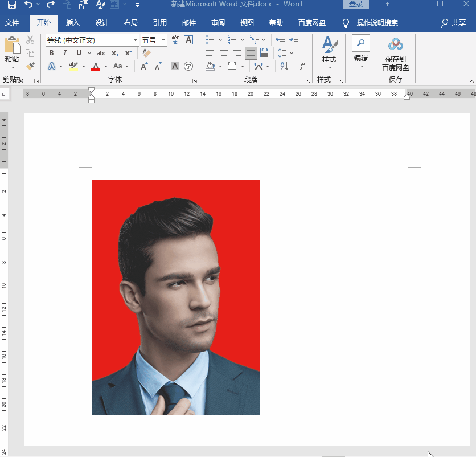Expand the font size dropdown

pyautogui.click(x=164, y=40)
